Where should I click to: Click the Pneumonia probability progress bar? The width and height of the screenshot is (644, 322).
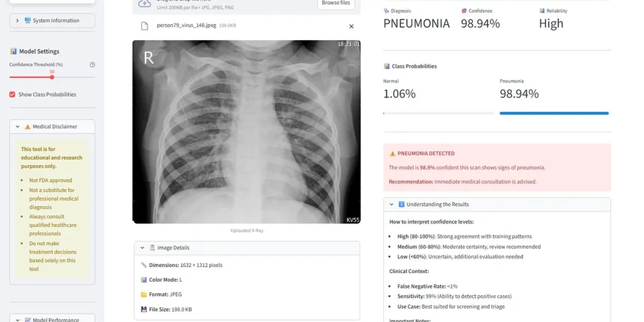(554, 113)
